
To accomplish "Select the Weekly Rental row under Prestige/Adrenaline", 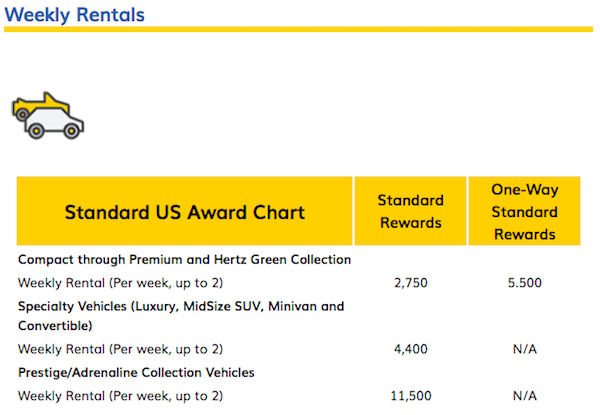I will [120, 396].
